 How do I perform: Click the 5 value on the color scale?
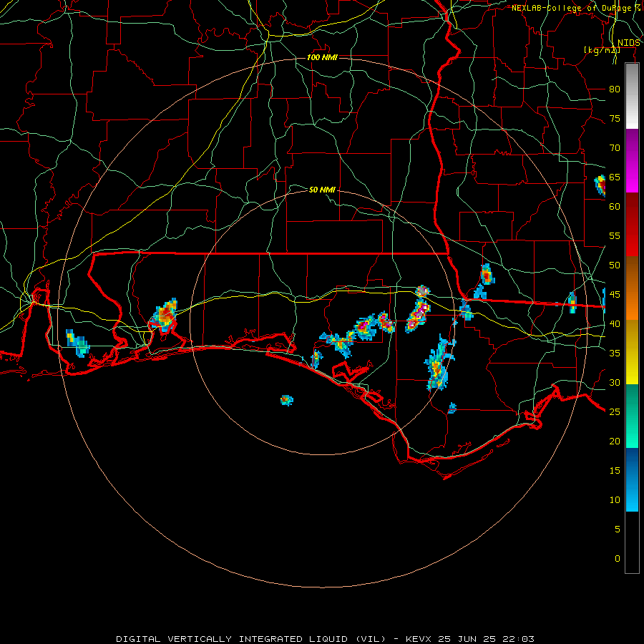click(x=618, y=530)
